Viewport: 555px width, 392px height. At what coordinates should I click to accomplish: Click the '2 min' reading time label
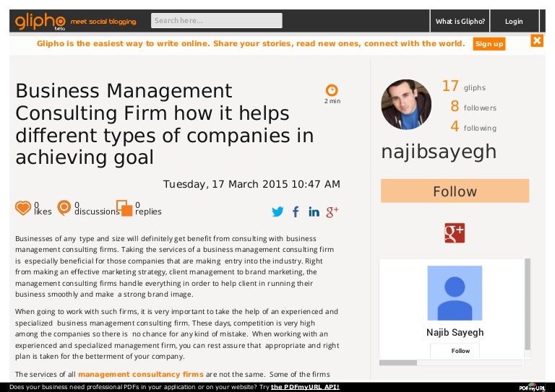[332, 101]
